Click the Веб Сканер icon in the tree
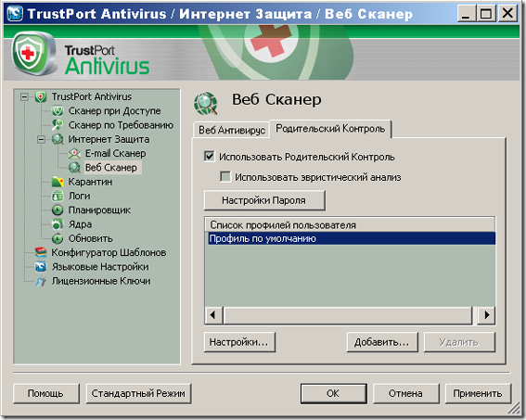526x420 pixels. point(74,168)
